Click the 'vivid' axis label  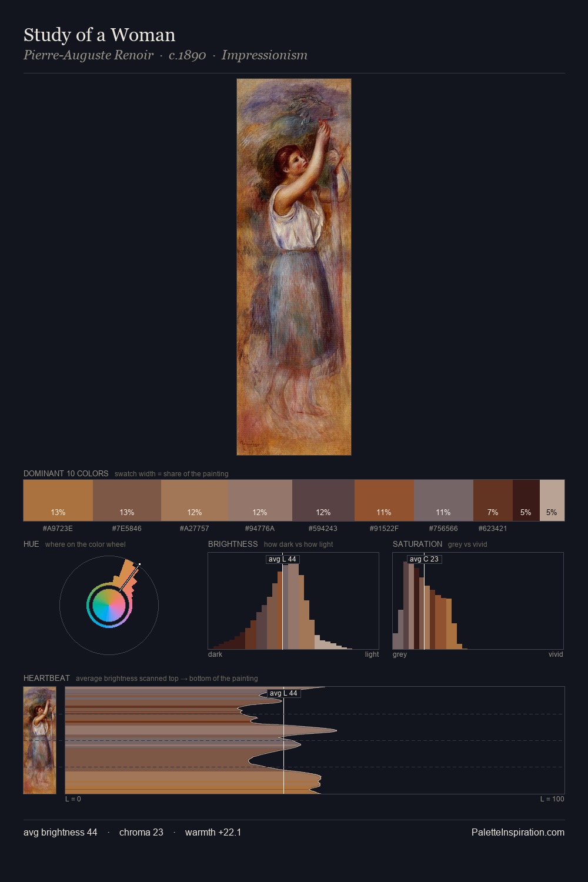tap(556, 654)
